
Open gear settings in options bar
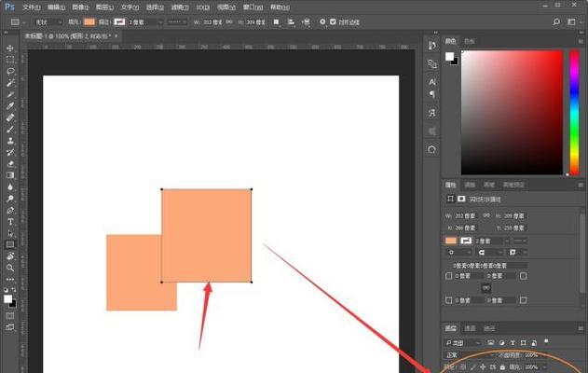pyautogui.click(x=322, y=21)
